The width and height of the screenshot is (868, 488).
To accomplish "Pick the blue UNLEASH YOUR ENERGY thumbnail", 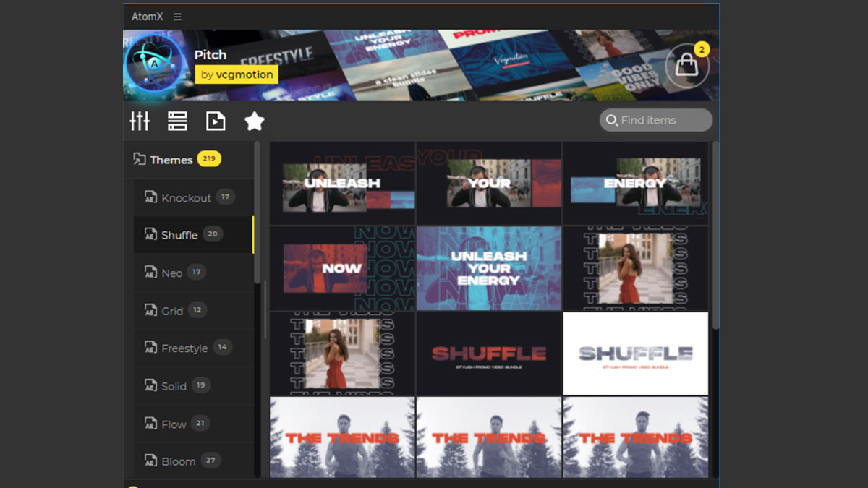I will 489,268.
